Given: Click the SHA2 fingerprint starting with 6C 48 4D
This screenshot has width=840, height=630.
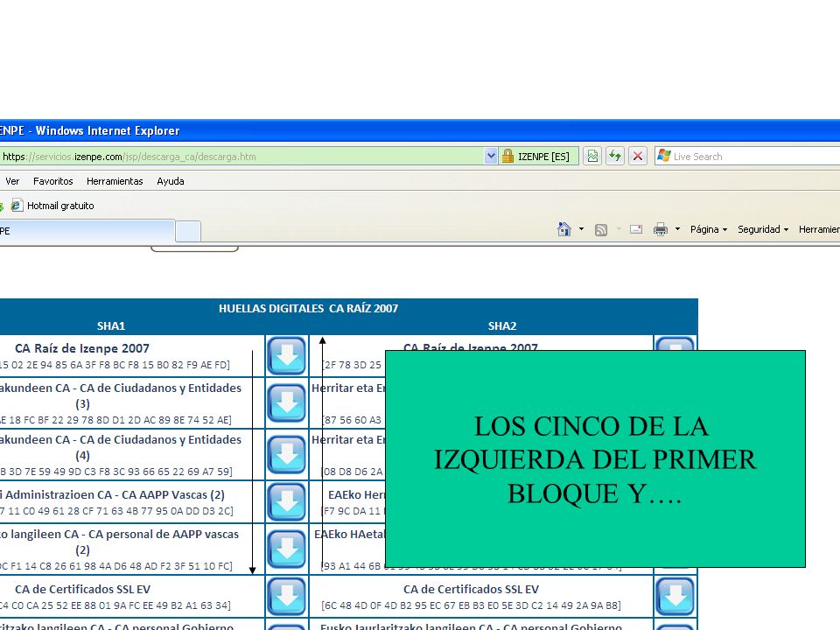Looking at the screenshot, I should click(x=471, y=605).
